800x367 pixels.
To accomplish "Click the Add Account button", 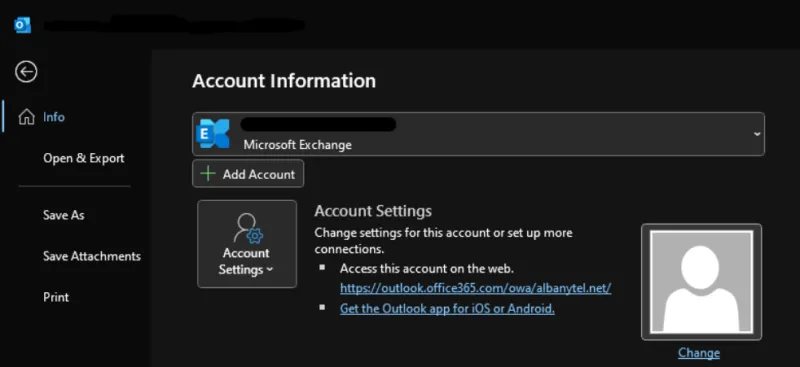I will click(248, 174).
